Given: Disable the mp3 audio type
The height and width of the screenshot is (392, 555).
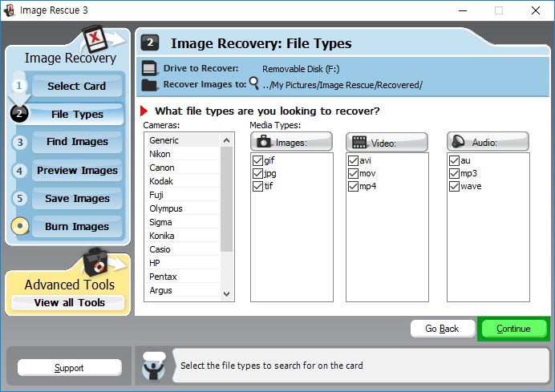Looking at the screenshot, I should coord(454,173).
